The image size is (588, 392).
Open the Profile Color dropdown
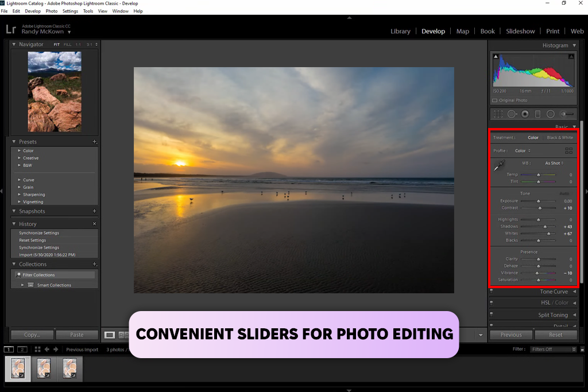(523, 150)
